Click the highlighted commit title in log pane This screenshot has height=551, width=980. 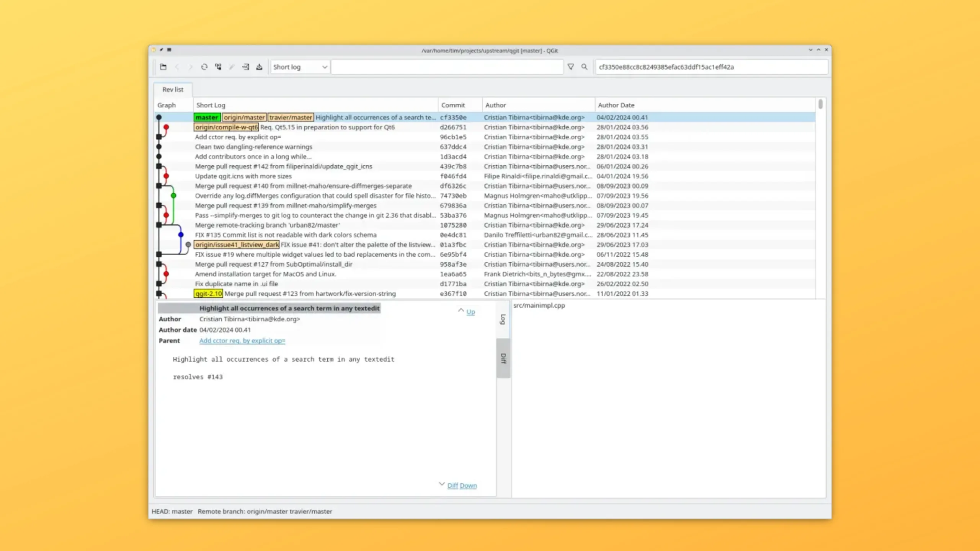click(x=289, y=308)
